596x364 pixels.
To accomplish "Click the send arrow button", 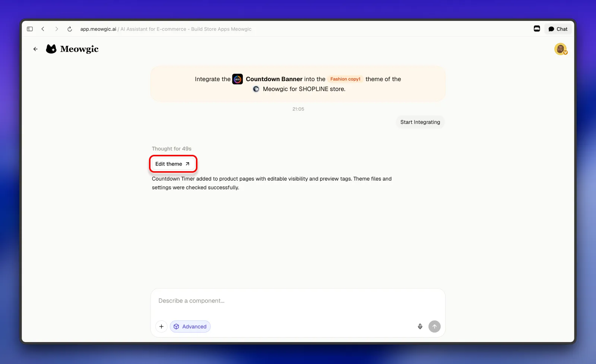I will [x=434, y=326].
